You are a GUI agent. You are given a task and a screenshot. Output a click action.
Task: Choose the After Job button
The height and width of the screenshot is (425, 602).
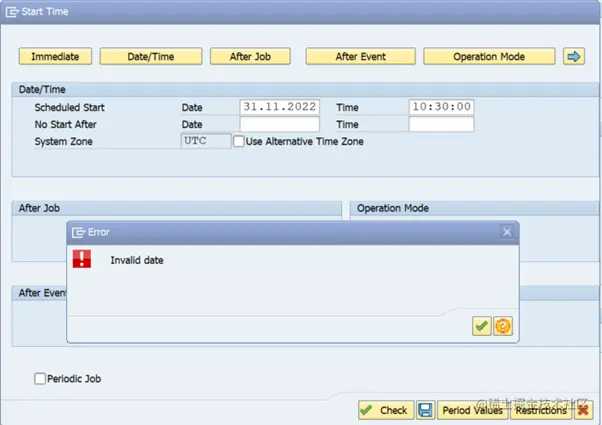250,56
